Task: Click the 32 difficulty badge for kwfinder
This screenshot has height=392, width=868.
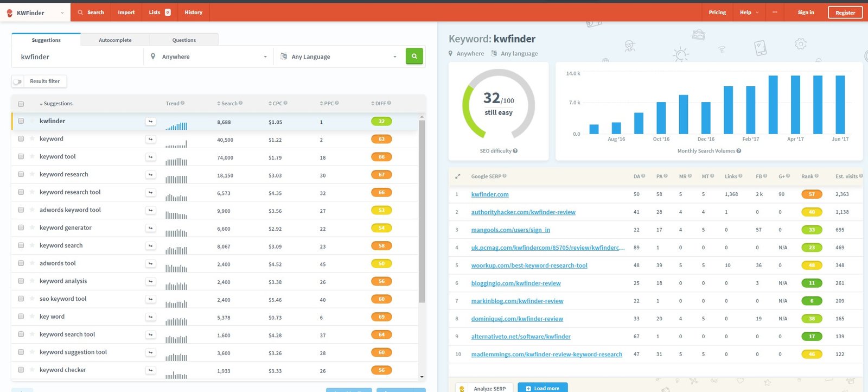Action: pos(381,122)
